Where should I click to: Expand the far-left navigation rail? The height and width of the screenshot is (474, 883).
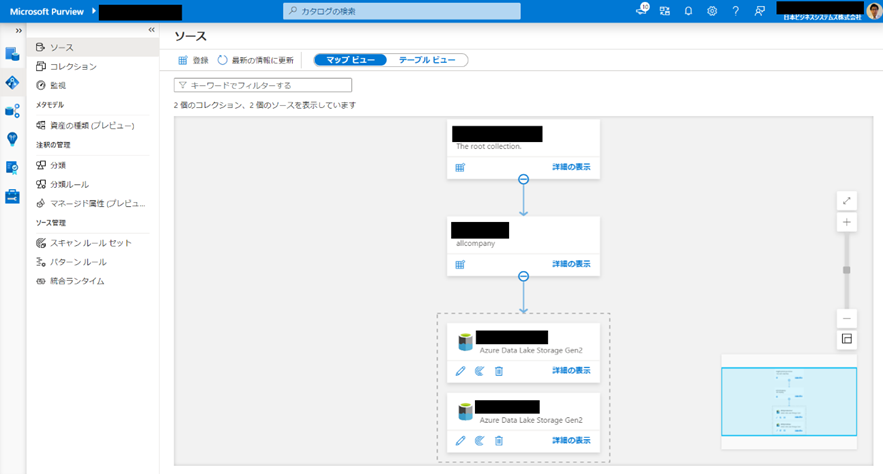[19, 30]
